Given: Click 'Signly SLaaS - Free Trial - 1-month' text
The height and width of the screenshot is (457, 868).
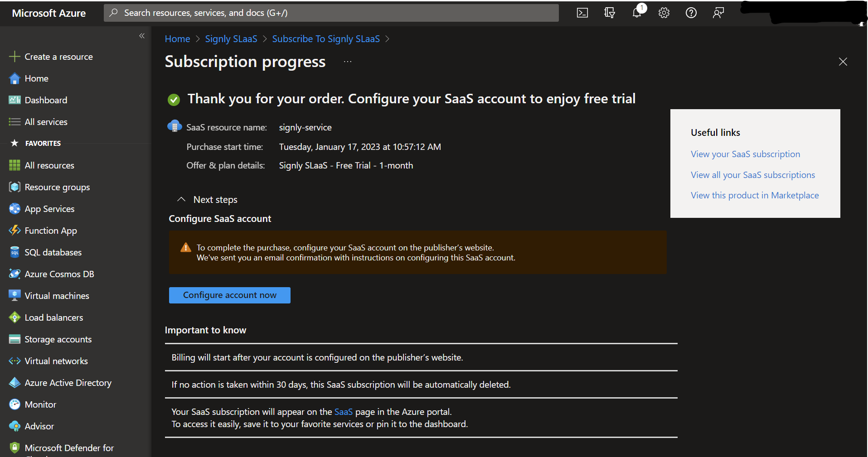Looking at the screenshot, I should click(x=346, y=166).
